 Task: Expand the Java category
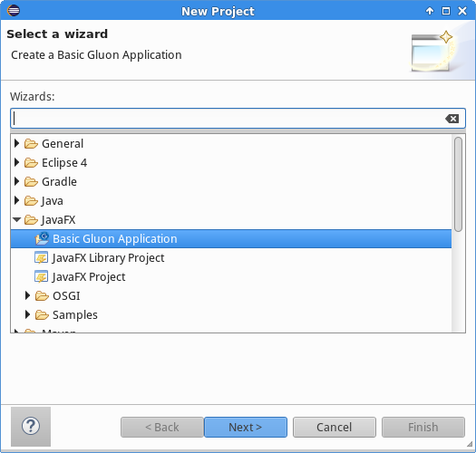point(17,200)
